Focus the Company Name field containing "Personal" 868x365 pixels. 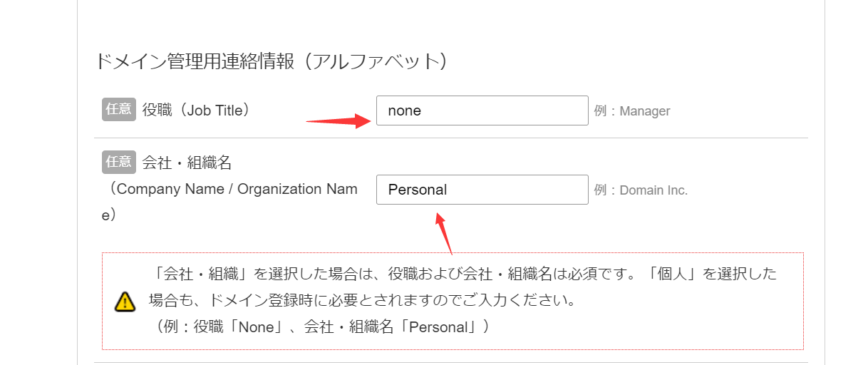click(x=482, y=190)
